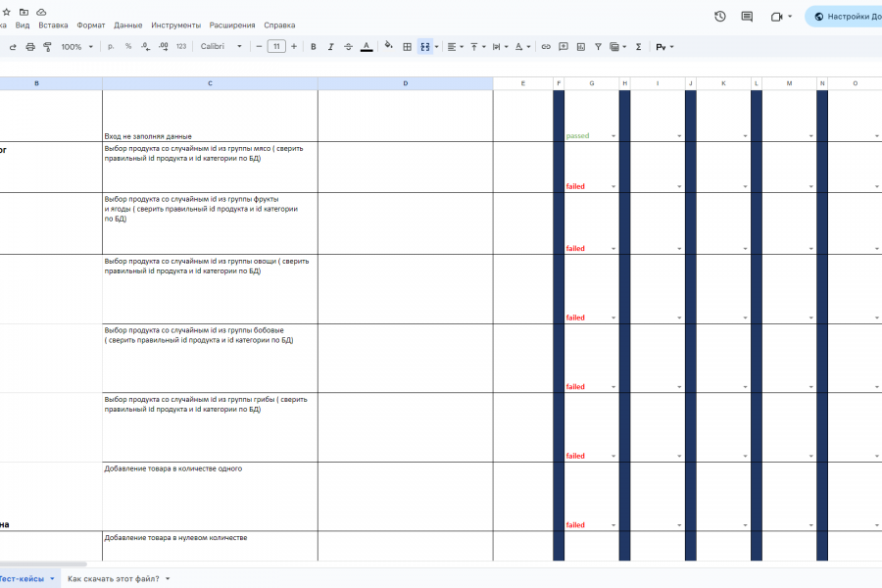This screenshot has width=882, height=588.
Task: Decrease decimal places
Action: 146,47
